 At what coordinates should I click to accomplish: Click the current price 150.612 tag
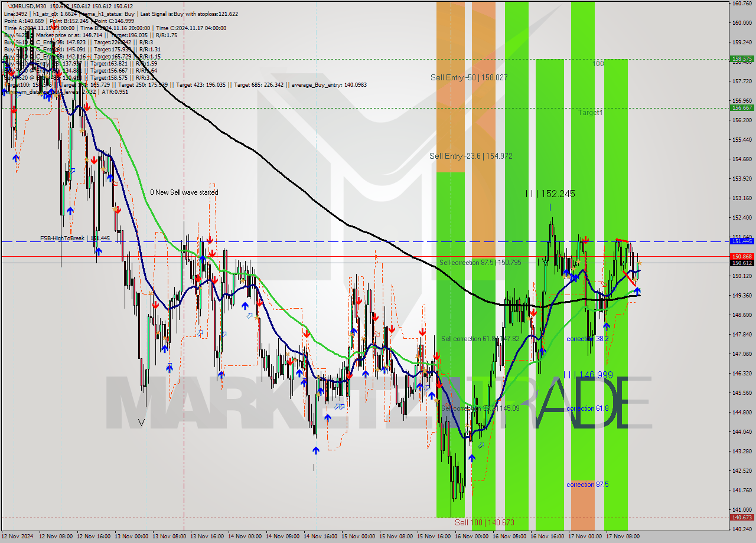click(742, 263)
